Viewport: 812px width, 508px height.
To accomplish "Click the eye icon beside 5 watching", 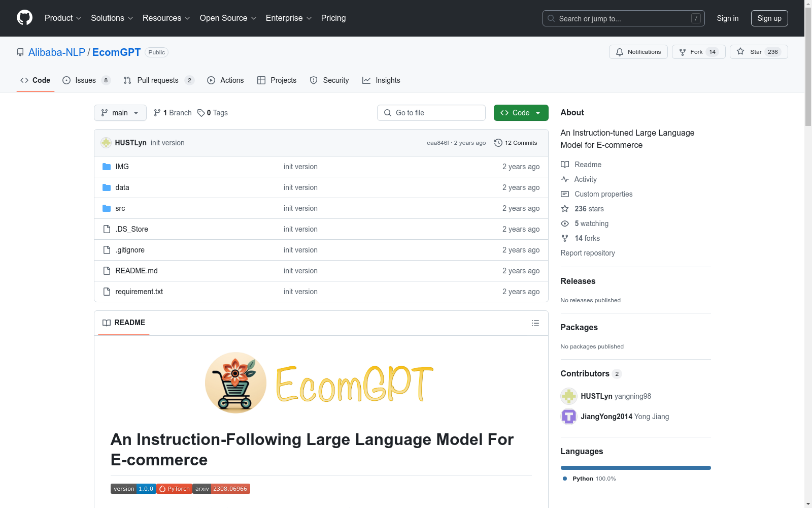I will point(565,224).
